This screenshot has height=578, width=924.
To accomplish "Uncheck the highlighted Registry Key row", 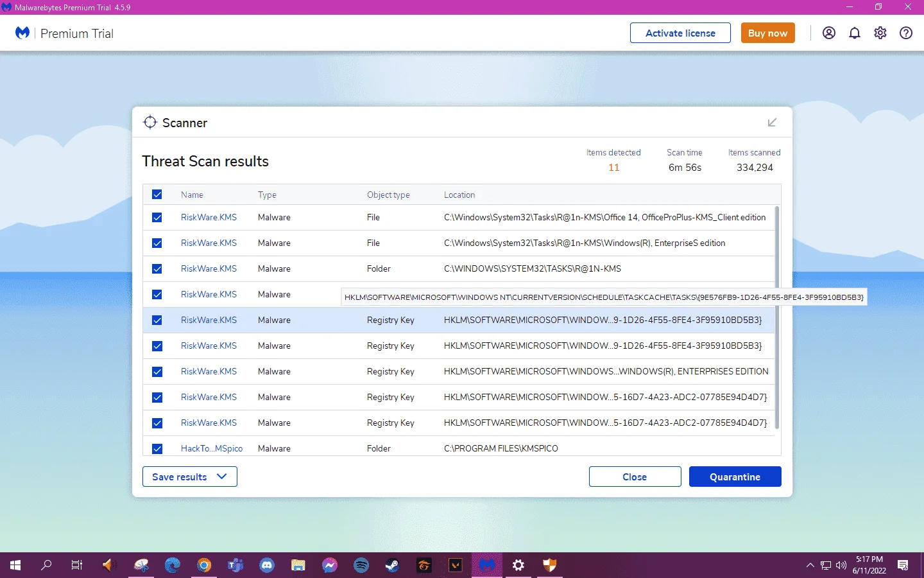I will (157, 320).
